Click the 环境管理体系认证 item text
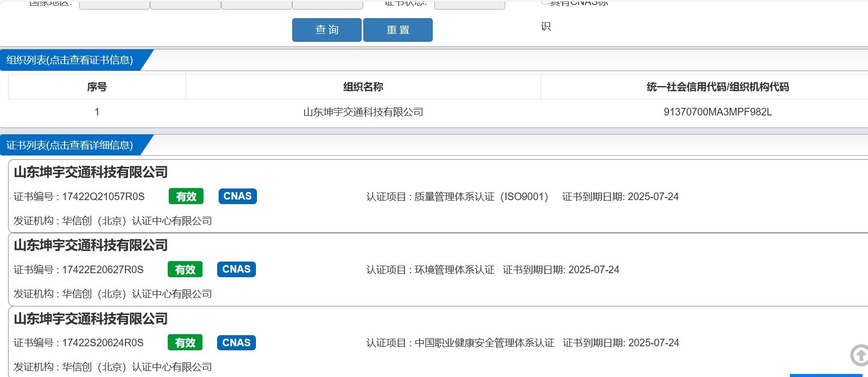The height and width of the screenshot is (377, 868). tap(454, 270)
